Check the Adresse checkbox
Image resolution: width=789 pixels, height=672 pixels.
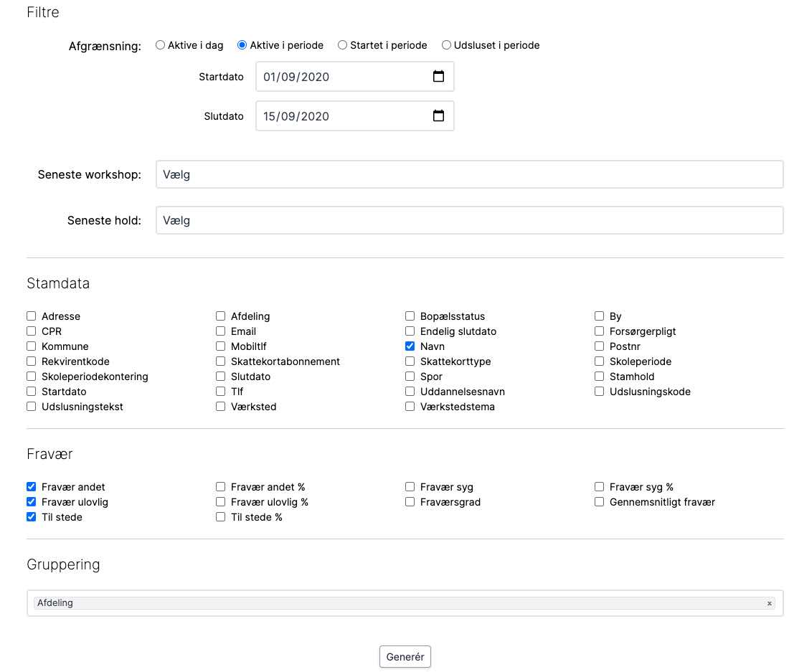(x=31, y=316)
